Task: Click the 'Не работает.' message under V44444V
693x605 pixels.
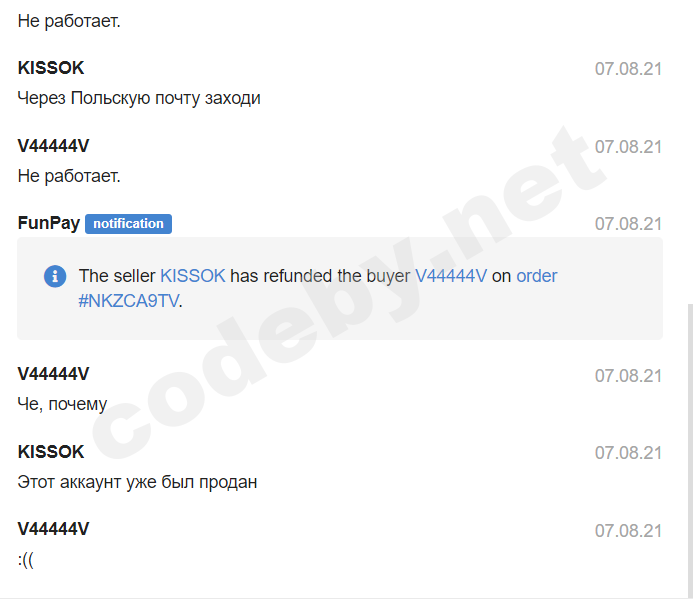Action: (x=69, y=176)
